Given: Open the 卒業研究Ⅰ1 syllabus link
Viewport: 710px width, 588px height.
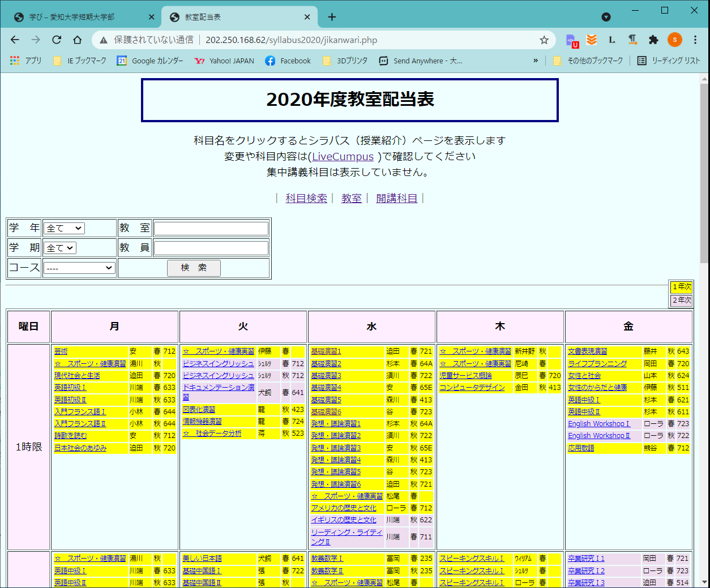Looking at the screenshot, I should (587, 559).
